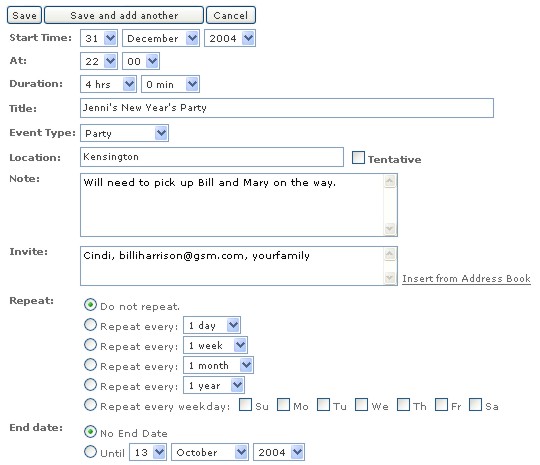
Task: Cancel the event form
Action: click(231, 16)
